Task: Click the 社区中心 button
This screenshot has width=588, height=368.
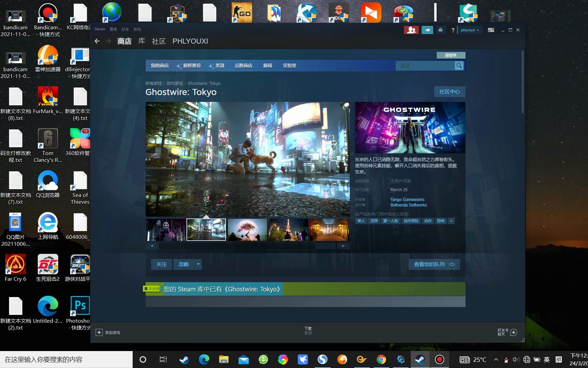Action: (x=450, y=92)
